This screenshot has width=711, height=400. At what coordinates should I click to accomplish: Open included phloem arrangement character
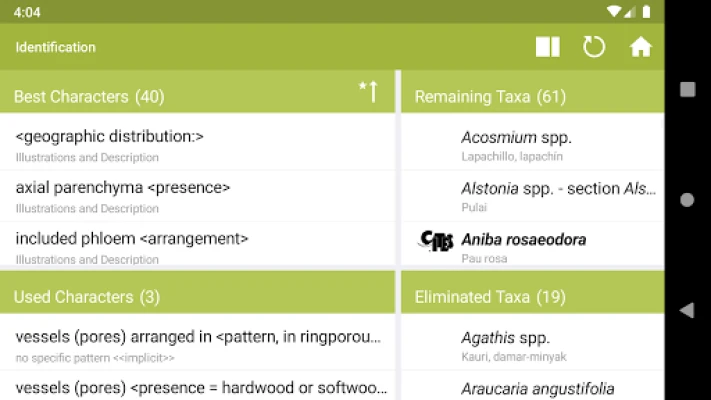click(x=198, y=246)
